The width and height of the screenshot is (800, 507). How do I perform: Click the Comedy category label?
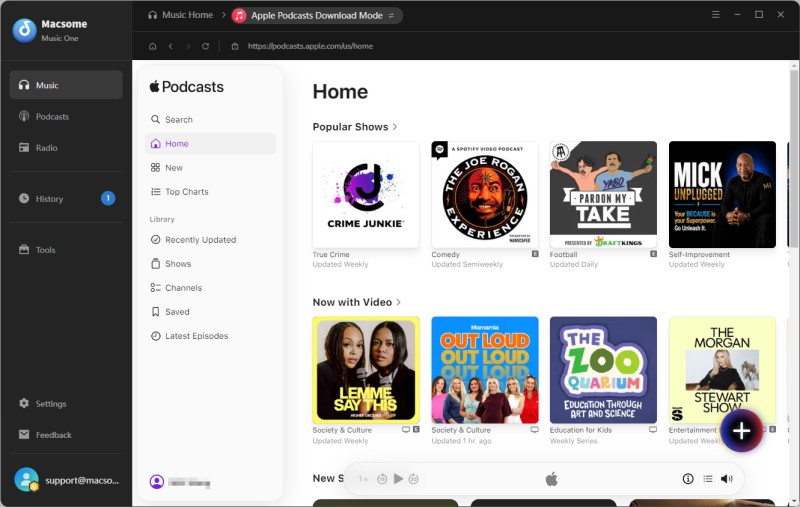coord(445,255)
